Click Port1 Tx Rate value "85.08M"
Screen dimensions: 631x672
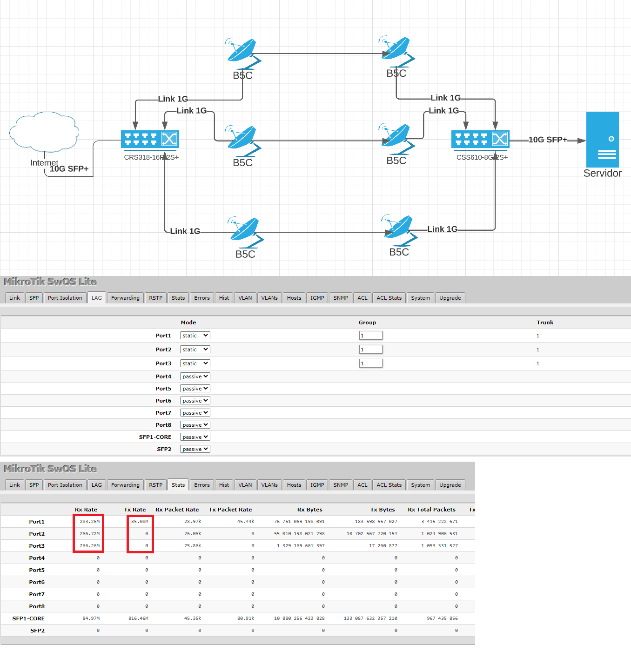click(x=140, y=522)
